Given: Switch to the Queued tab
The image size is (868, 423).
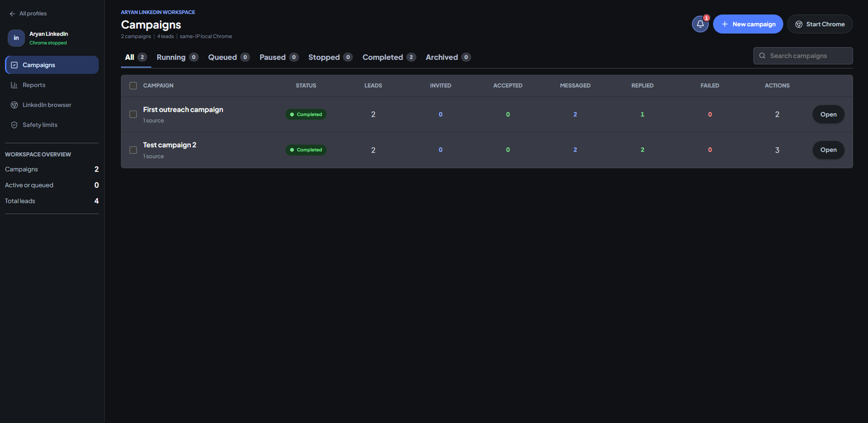Looking at the screenshot, I should (x=229, y=57).
